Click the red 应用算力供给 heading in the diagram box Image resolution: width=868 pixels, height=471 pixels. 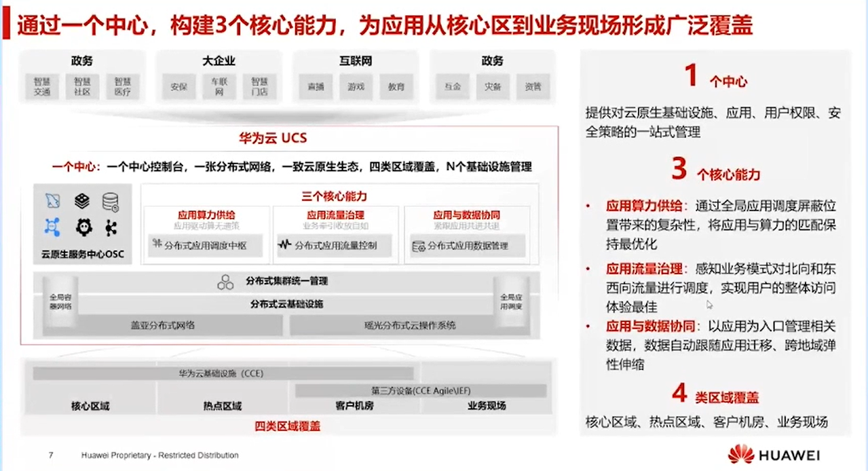[x=206, y=215]
